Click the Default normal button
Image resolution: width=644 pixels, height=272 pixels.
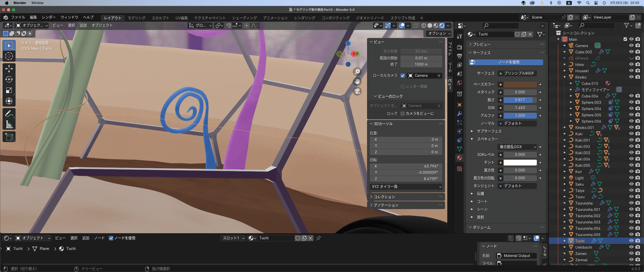pos(517,123)
